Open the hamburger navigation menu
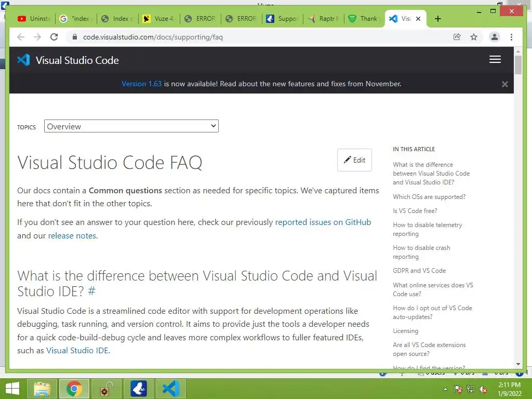This screenshot has height=399, width=532. (495, 59)
